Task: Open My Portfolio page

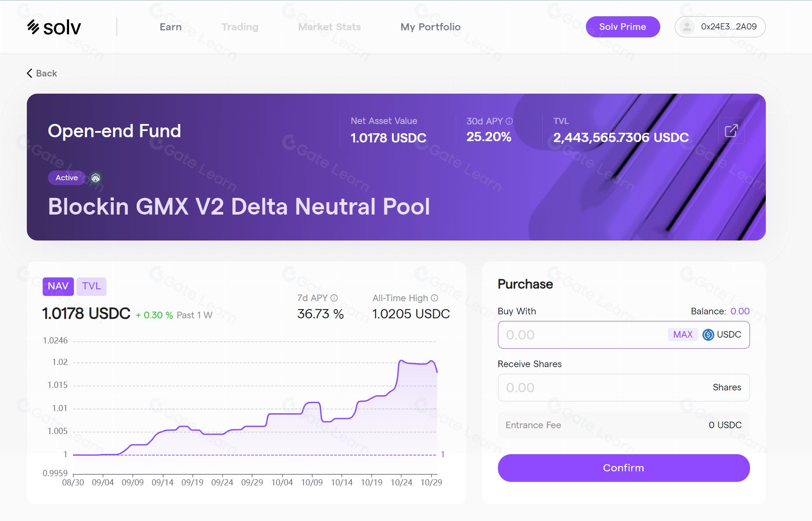Action: click(430, 27)
